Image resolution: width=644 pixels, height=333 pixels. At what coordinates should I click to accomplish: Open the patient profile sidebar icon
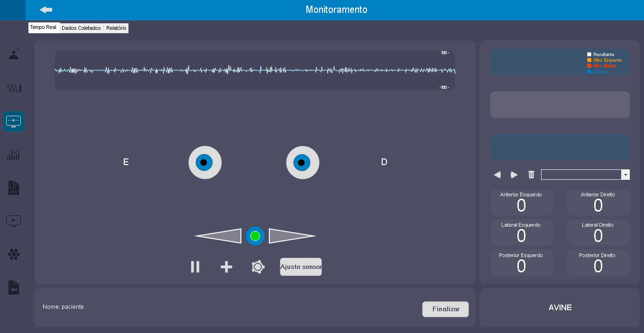tap(14, 54)
